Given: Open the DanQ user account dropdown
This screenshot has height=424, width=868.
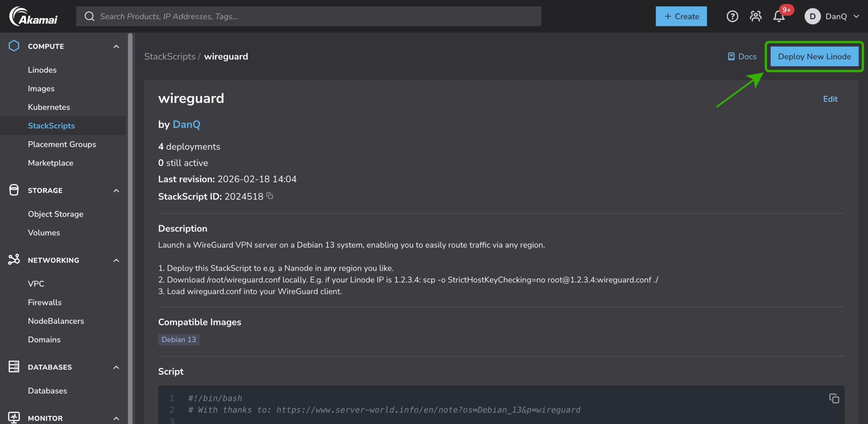Looking at the screenshot, I should tap(832, 16).
